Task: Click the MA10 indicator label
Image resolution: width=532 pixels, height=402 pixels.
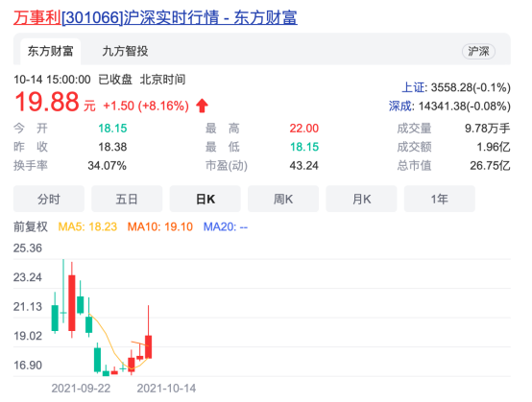Action: (160, 226)
